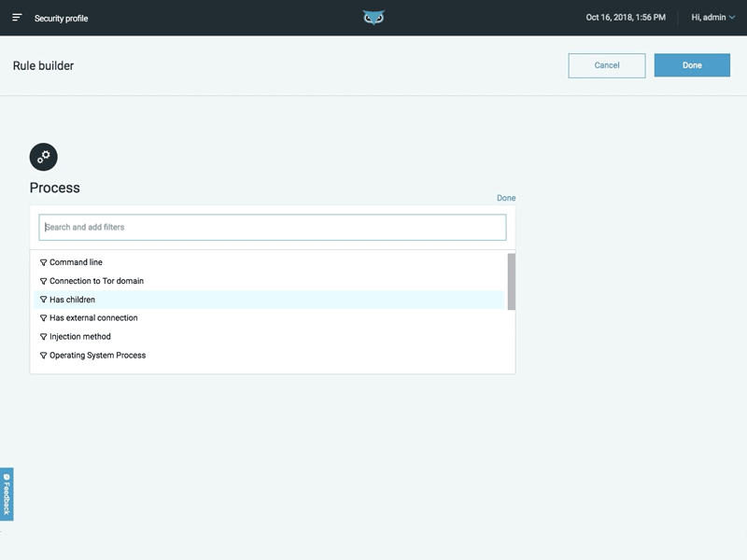Select the Has children filter option
747x560 pixels.
click(73, 300)
